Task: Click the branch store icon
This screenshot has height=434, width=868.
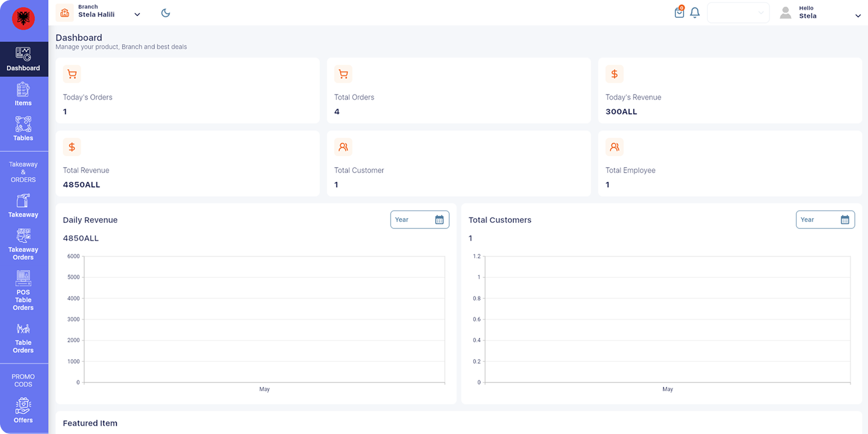Action: point(65,12)
